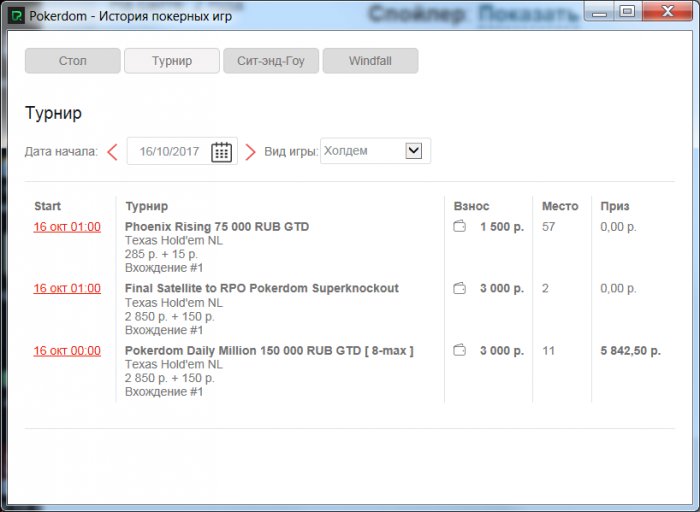Go to previous date with left arrow

pyautogui.click(x=112, y=152)
